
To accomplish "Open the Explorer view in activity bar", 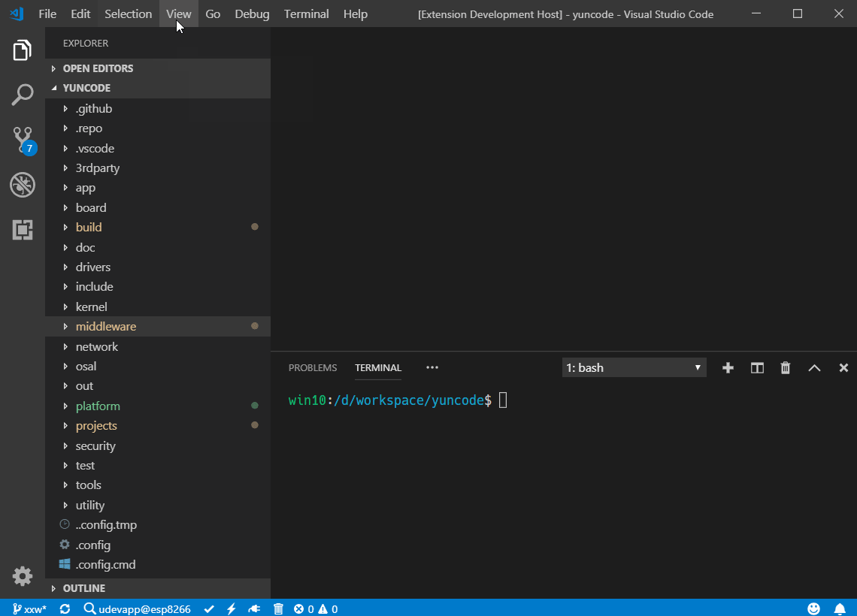I will [x=22, y=50].
